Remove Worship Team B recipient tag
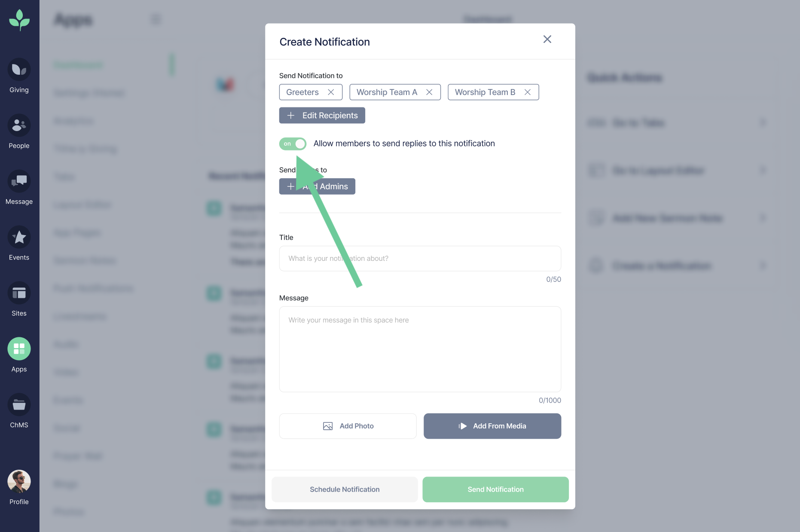This screenshot has width=800, height=532. point(528,92)
